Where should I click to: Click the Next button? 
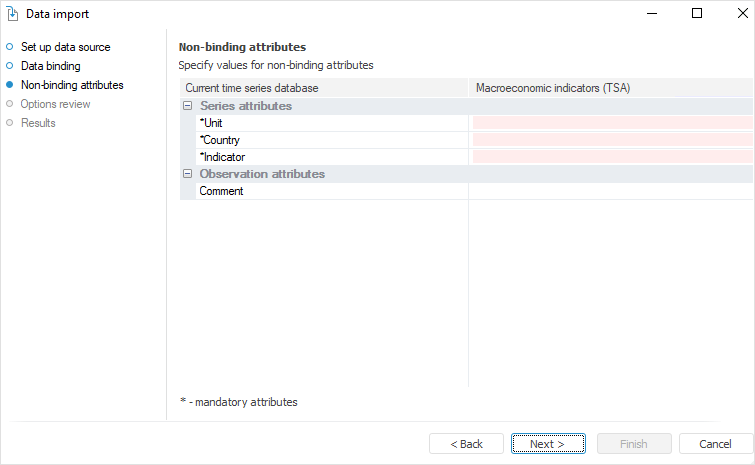pyautogui.click(x=547, y=444)
